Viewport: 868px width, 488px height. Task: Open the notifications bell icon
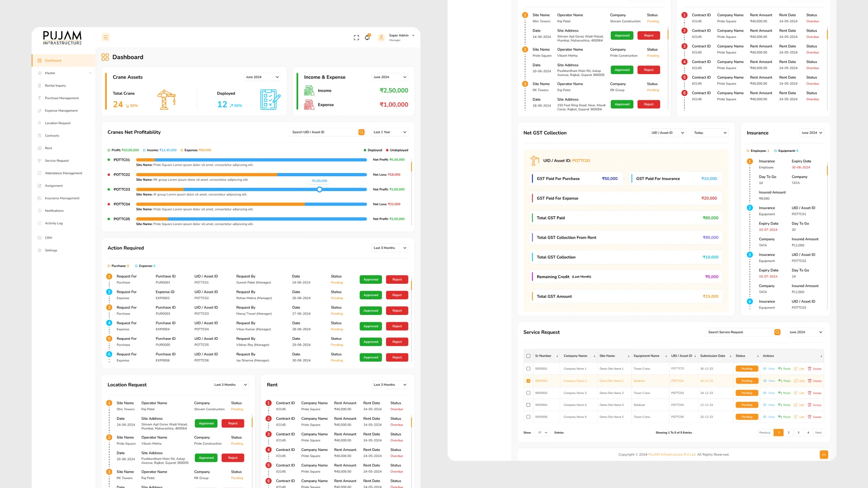click(x=367, y=38)
